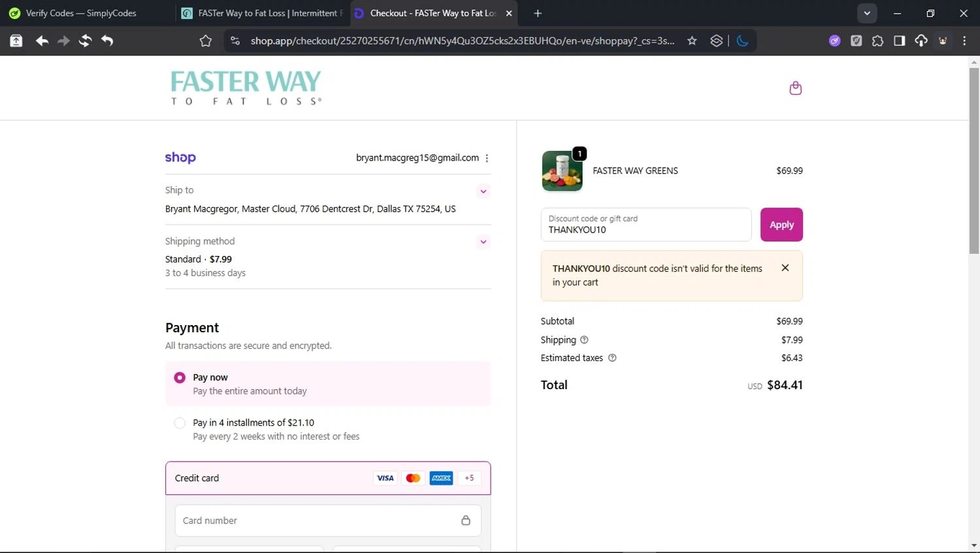Expand the Shipping method section
980x553 pixels.
(483, 242)
